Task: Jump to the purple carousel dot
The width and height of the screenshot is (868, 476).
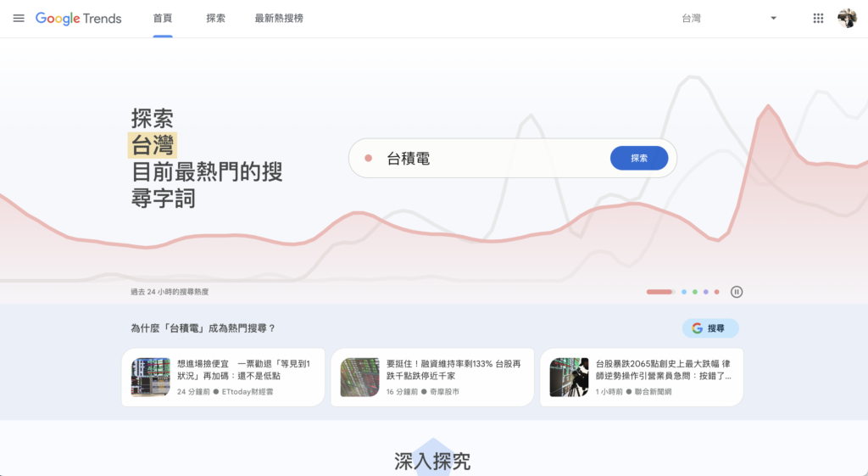Action: click(x=706, y=292)
